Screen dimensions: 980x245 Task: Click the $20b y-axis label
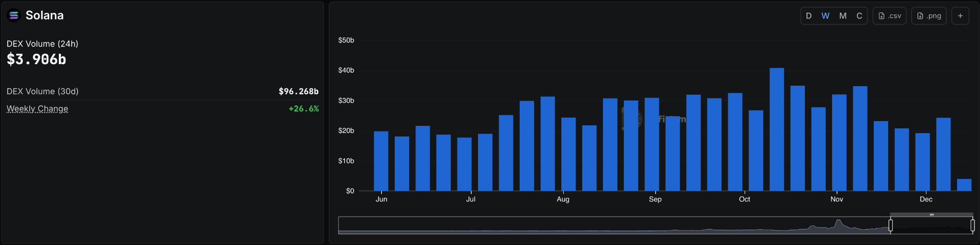click(346, 131)
